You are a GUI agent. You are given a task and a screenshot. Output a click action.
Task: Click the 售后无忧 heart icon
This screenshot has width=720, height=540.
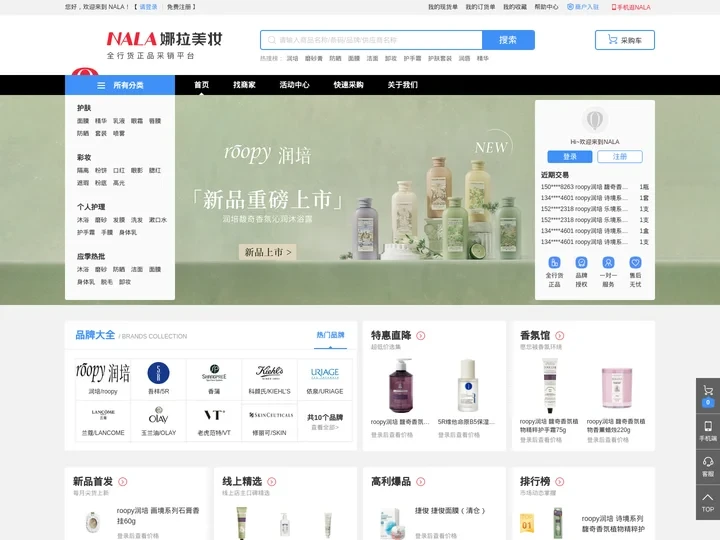tap(636, 263)
